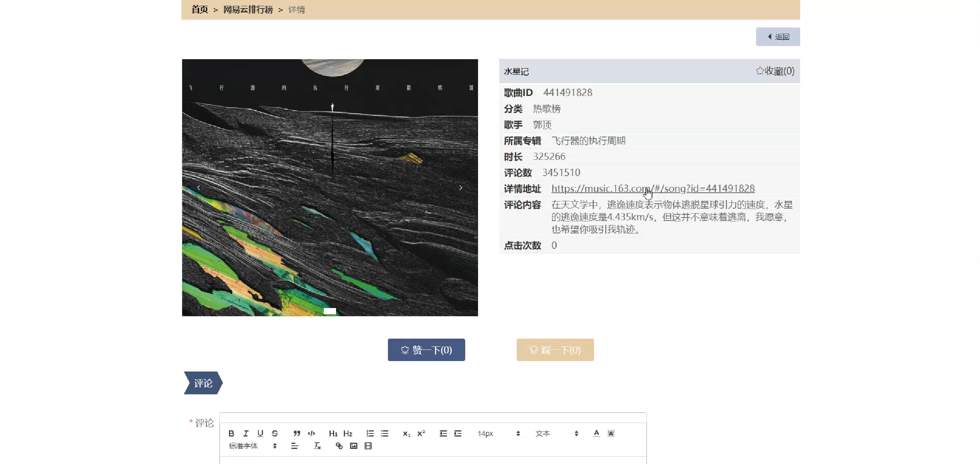Apply ordered list formatting
Viewport: 980px width, 464px height.
(x=370, y=433)
